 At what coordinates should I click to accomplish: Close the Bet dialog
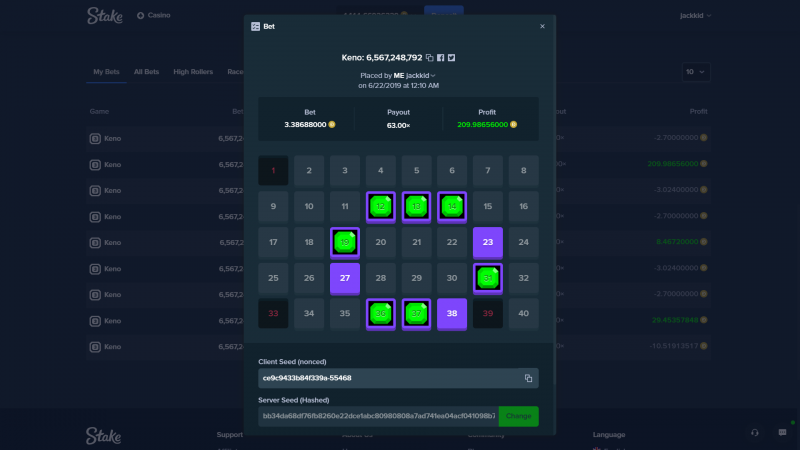point(542,27)
